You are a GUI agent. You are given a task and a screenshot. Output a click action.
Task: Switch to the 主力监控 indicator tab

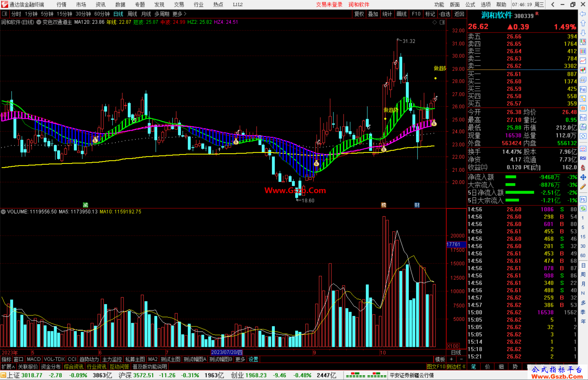(112, 359)
